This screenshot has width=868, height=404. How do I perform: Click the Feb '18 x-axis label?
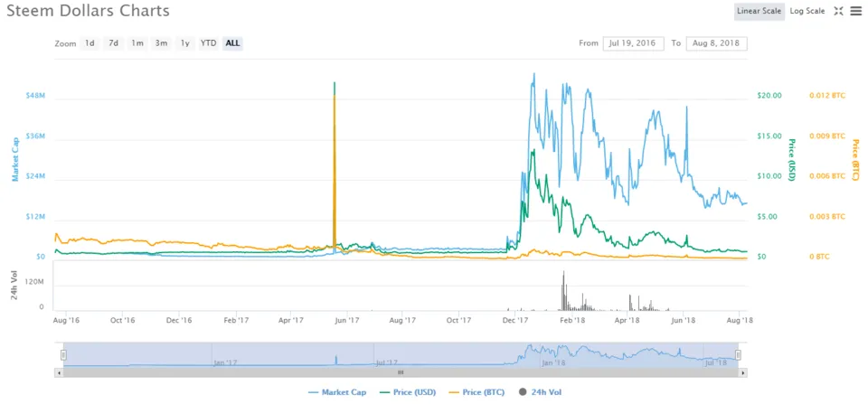[x=572, y=320]
